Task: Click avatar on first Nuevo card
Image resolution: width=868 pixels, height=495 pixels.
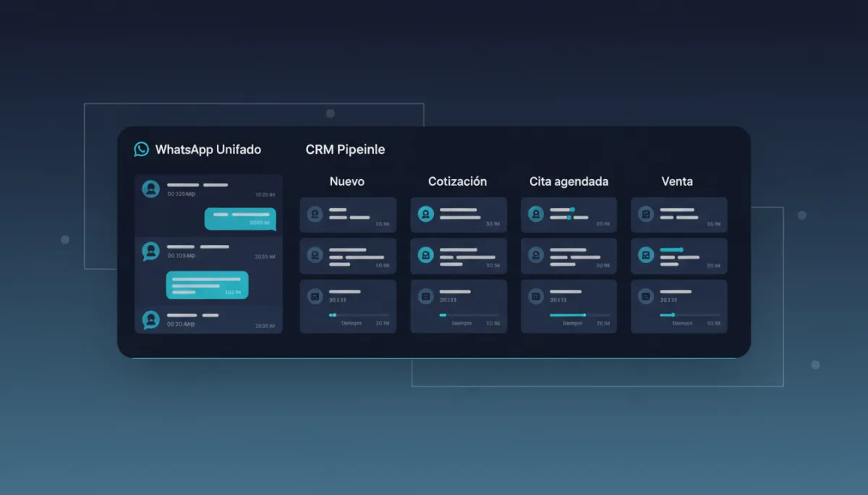Action: 315,214
